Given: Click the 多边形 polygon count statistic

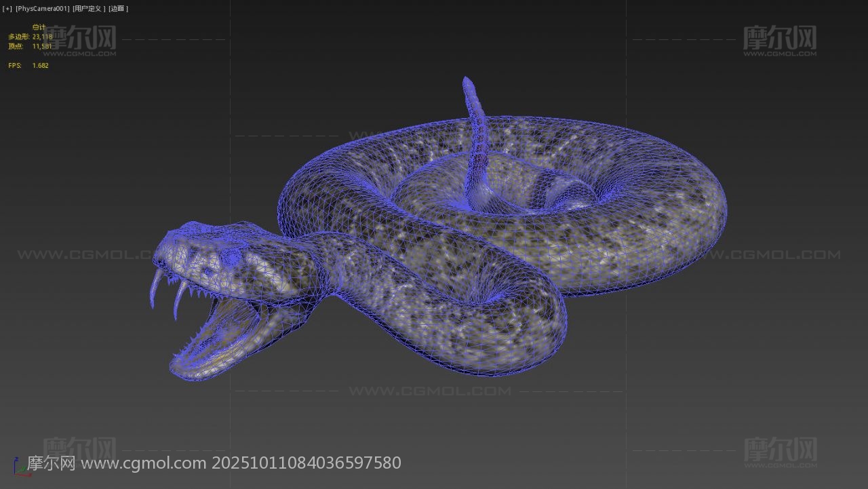Looking at the screenshot, I should click(42, 37).
